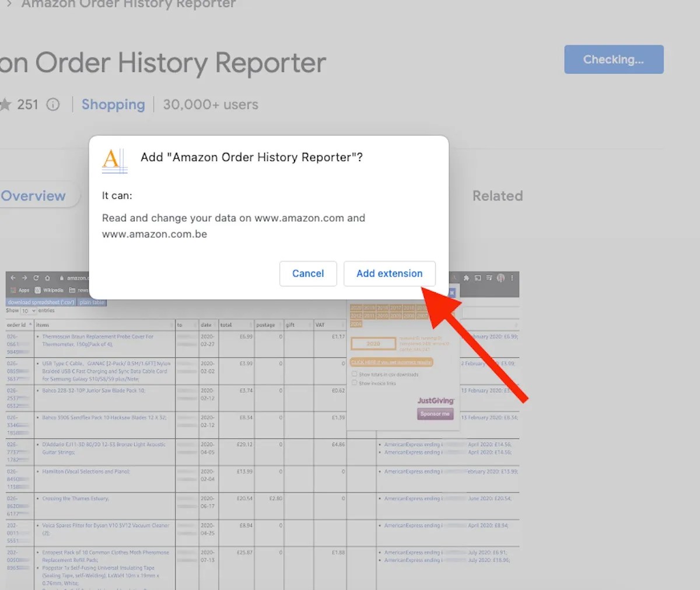
Task: Switch to the Overview tab
Action: (x=33, y=196)
